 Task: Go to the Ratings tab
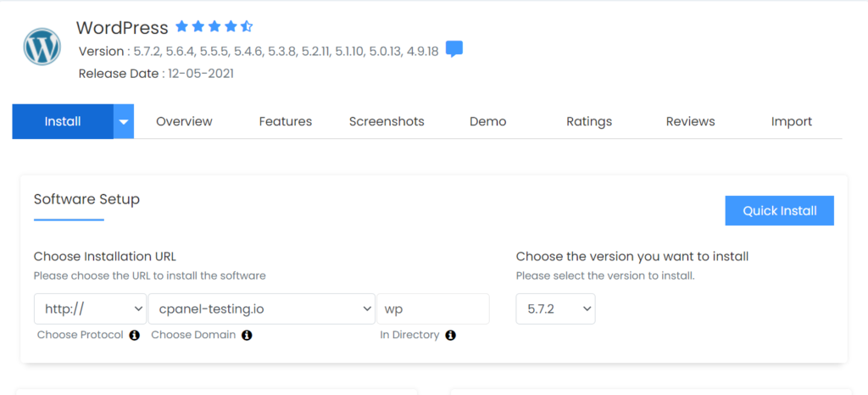(589, 121)
